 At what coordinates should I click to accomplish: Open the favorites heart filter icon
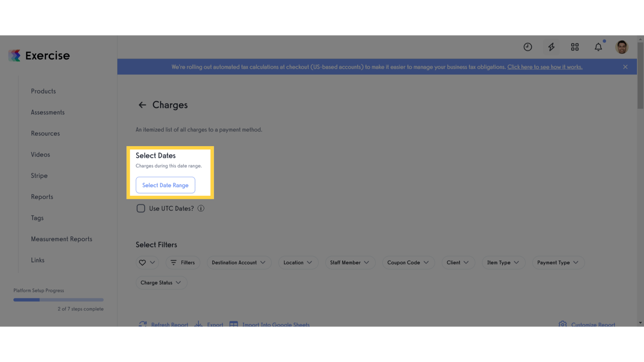click(x=147, y=263)
